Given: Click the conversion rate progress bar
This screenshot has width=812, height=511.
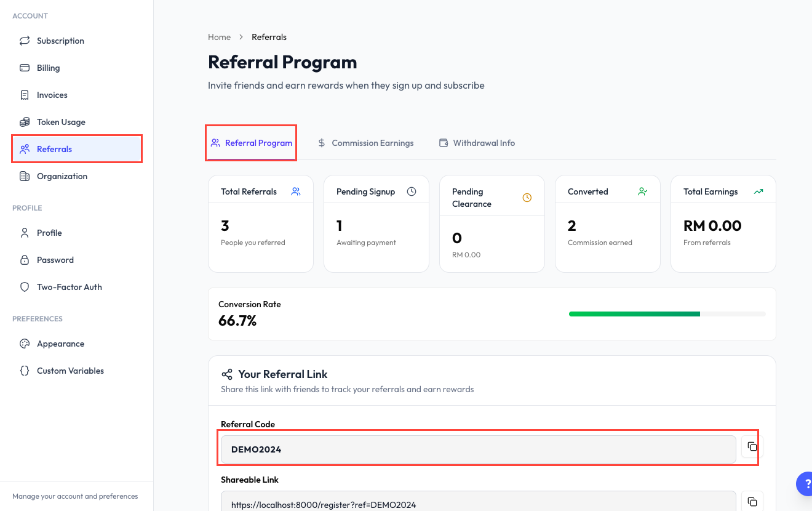Looking at the screenshot, I should click(x=667, y=314).
